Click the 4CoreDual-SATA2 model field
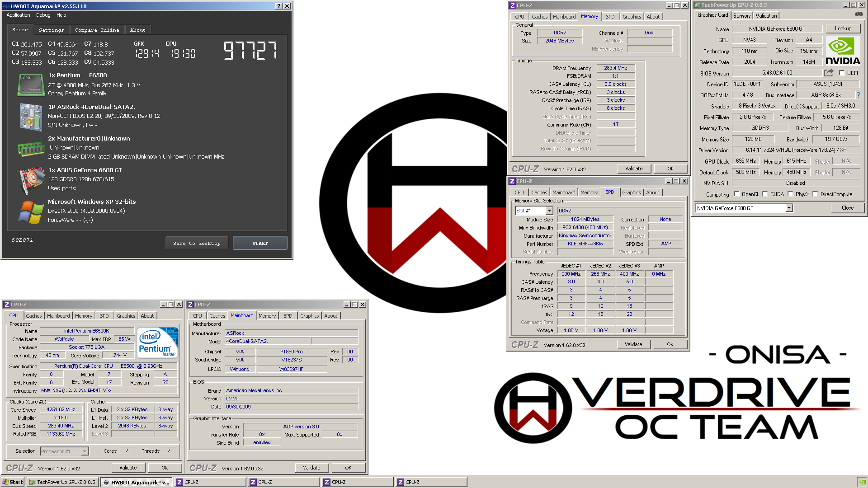Screen dimensions: 868x488 (267, 341)
